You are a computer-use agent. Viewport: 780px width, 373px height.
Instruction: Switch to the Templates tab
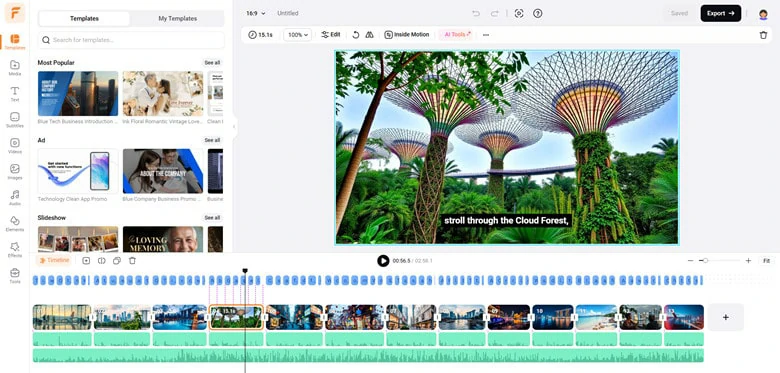point(84,18)
